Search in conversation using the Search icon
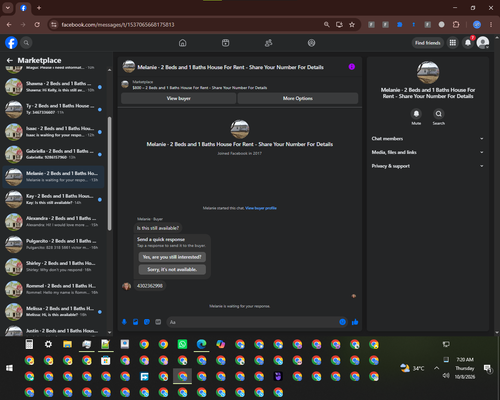This screenshot has width=500, height=400. pyautogui.click(x=439, y=114)
